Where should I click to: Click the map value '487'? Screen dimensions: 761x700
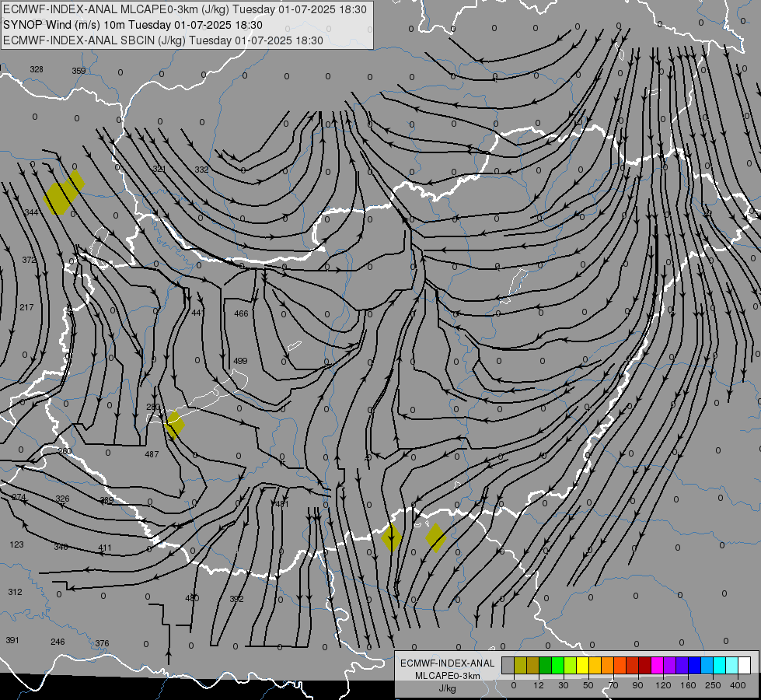(x=152, y=454)
